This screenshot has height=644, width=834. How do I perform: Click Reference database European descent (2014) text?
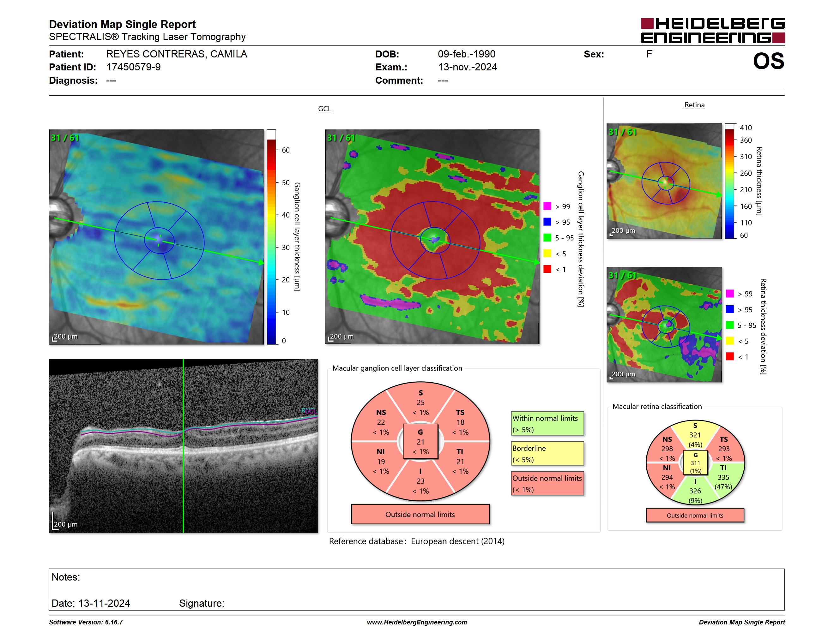point(417,541)
